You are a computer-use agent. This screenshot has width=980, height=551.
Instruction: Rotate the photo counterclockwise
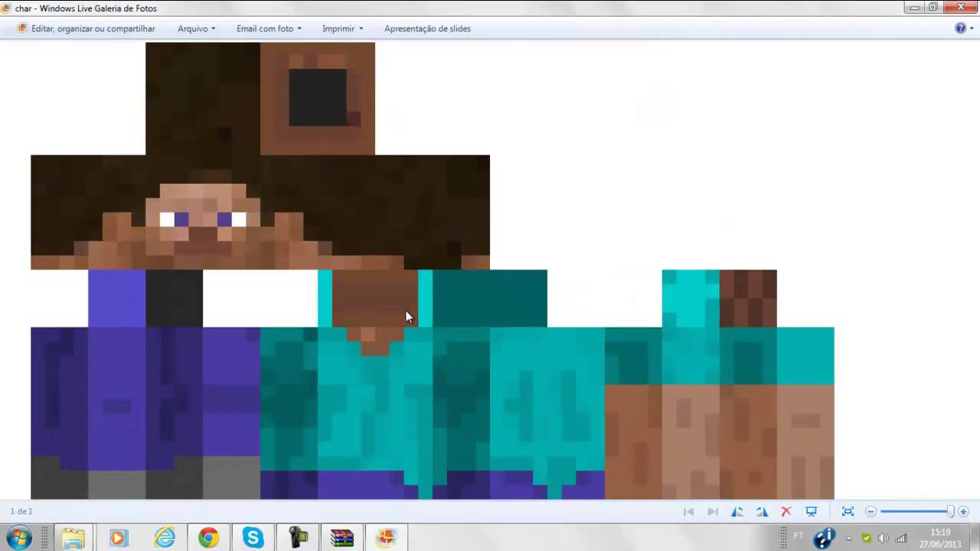[737, 511]
